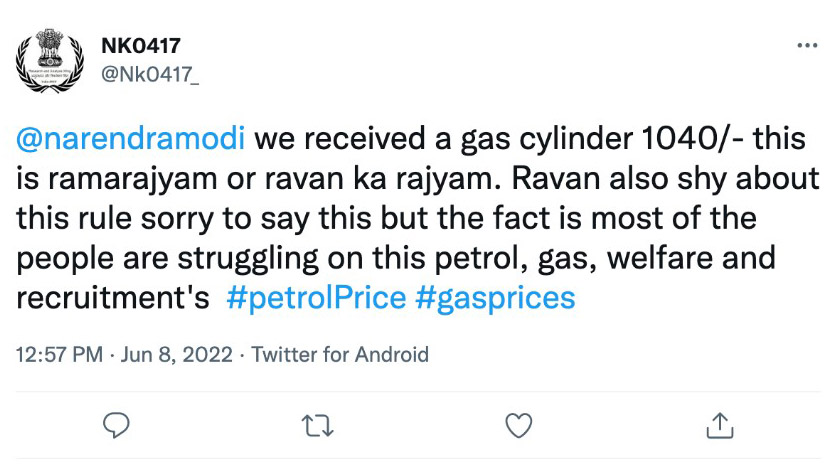Click the 12:57 PM timestamp
839x471 pixels.
pos(59,354)
